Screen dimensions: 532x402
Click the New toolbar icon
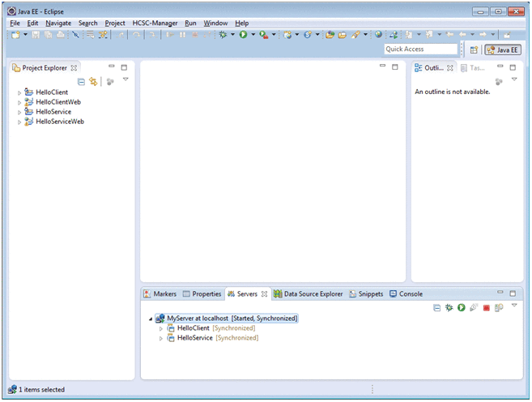tap(15, 35)
